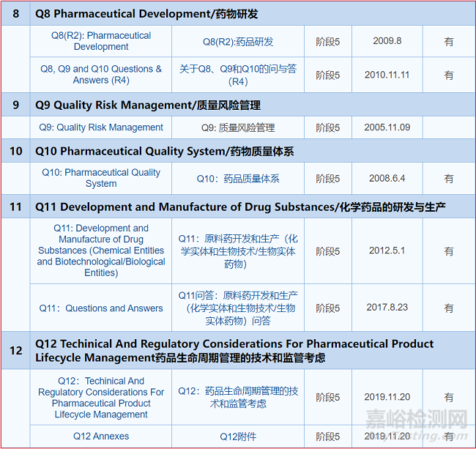
Task: Click the 2017.8.23 date cell
Action: coord(387,308)
